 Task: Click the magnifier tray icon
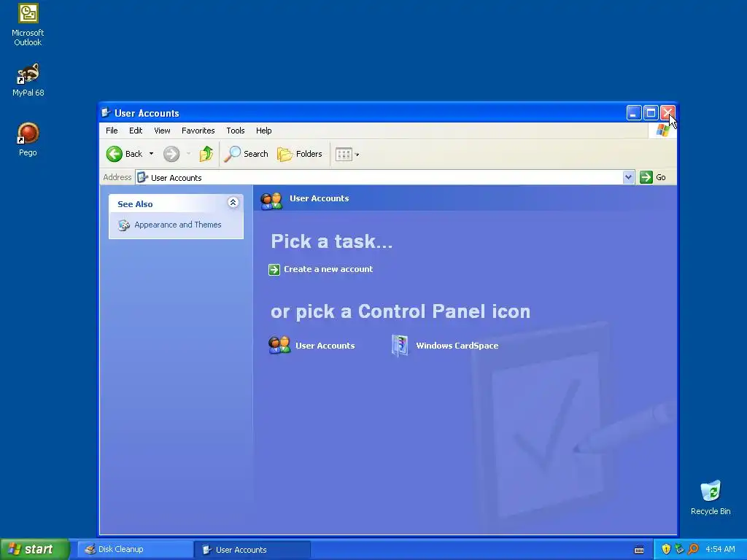tap(693, 549)
